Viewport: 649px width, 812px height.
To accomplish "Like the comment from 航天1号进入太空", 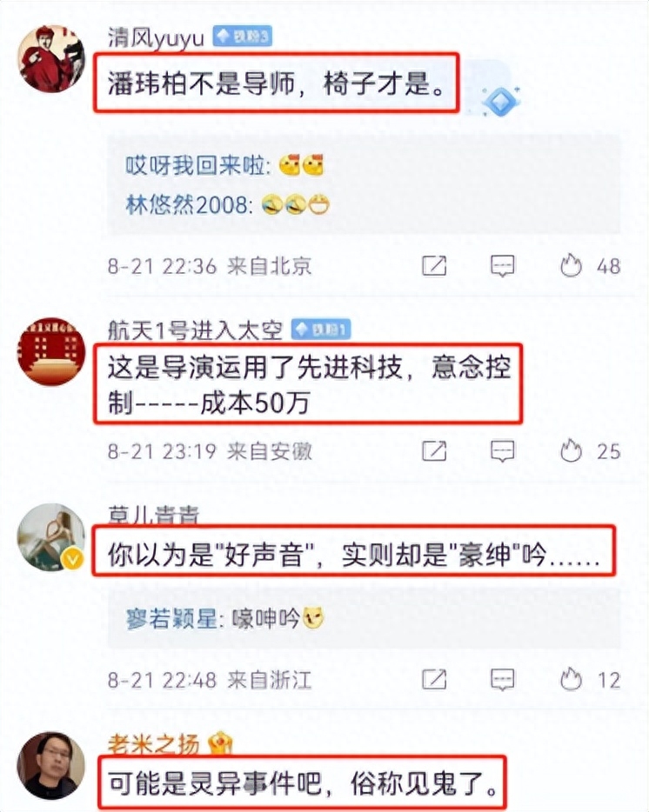I will (x=572, y=451).
